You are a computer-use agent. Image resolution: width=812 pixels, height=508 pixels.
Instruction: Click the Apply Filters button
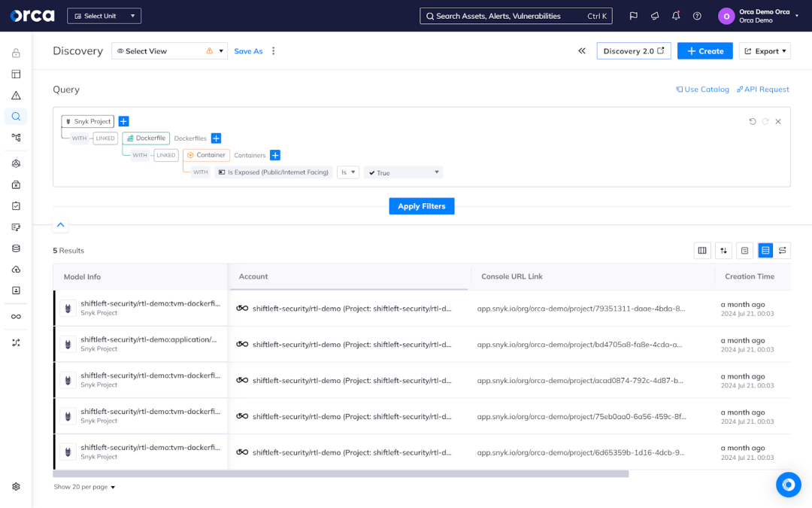click(x=422, y=205)
